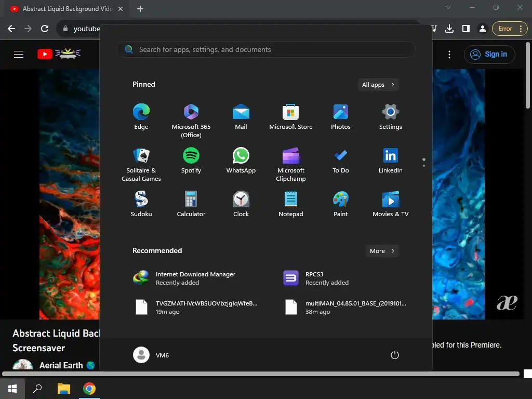Open Aerial Earth channel name
The image size is (532, 399).
point(61,365)
